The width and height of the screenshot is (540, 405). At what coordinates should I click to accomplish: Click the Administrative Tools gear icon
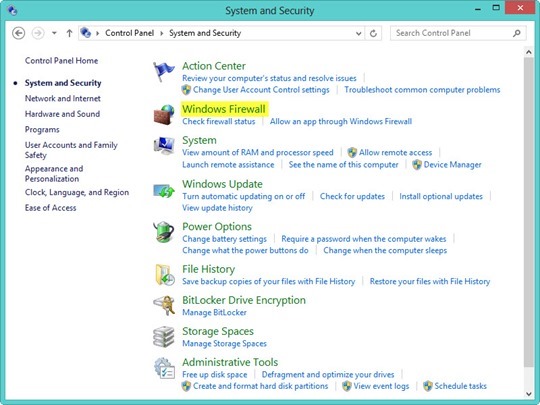[164, 368]
